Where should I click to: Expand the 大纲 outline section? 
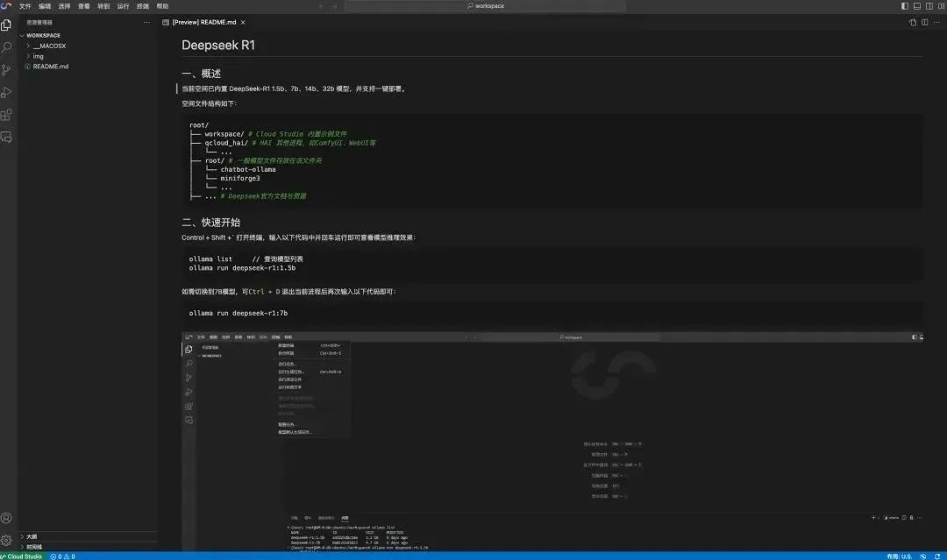tap(22, 536)
